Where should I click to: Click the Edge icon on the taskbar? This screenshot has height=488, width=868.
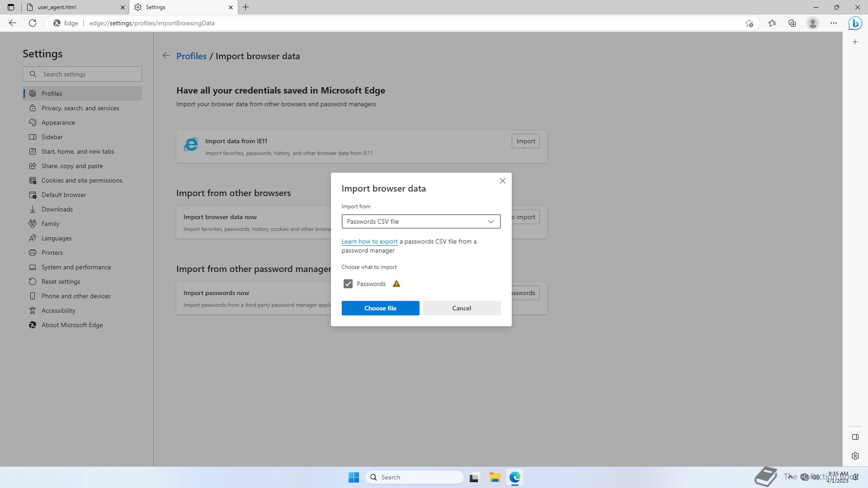point(515,477)
